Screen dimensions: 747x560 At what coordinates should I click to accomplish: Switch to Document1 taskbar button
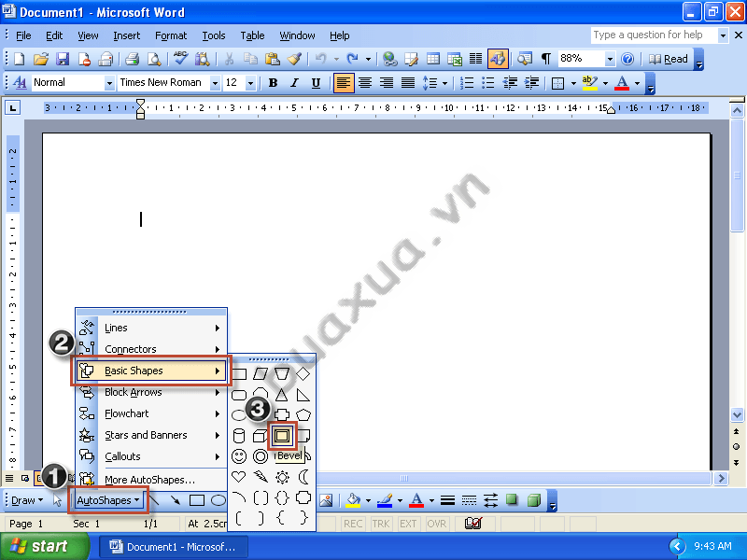tap(174, 547)
